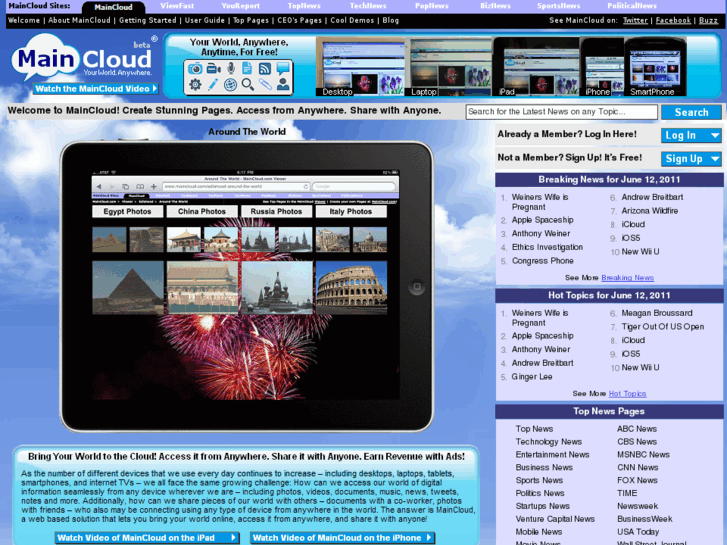727x545 pixels.
Task: Switch to the PopNews site tab
Action: point(431,6)
